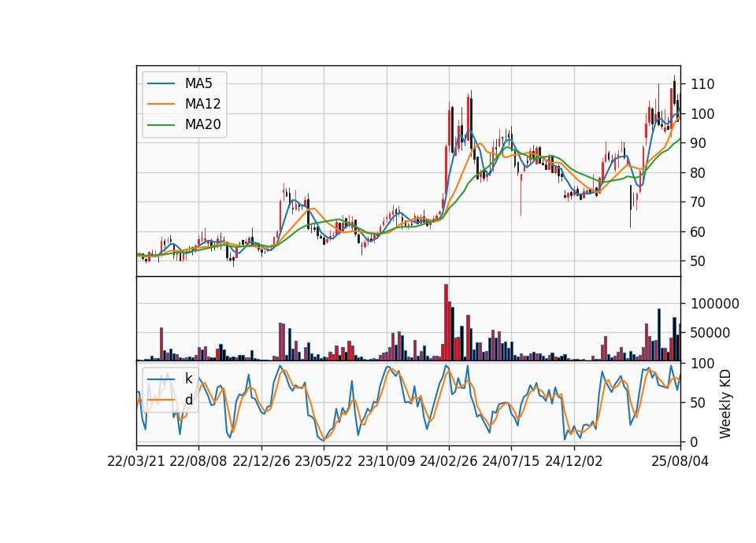Select the MA20 legend label

point(202,124)
